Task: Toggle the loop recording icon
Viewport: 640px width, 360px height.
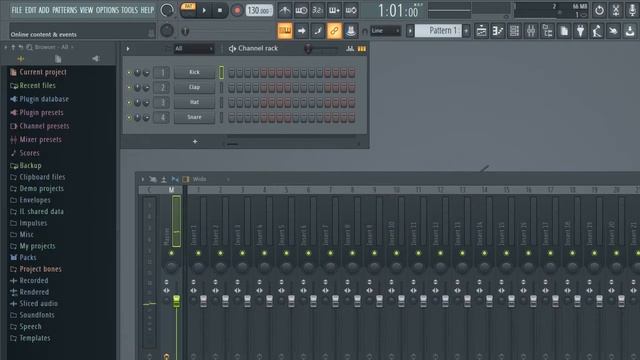Action: point(351,11)
